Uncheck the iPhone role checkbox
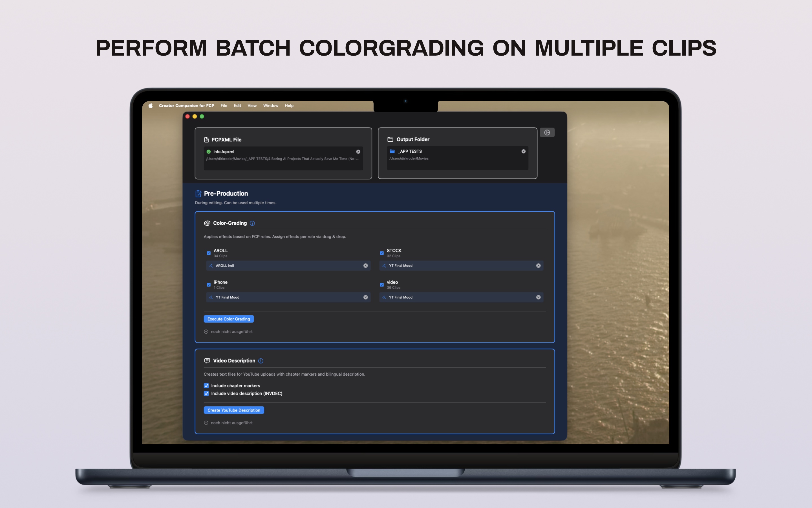This screenshot has width=812, height=508. point(209,284)
